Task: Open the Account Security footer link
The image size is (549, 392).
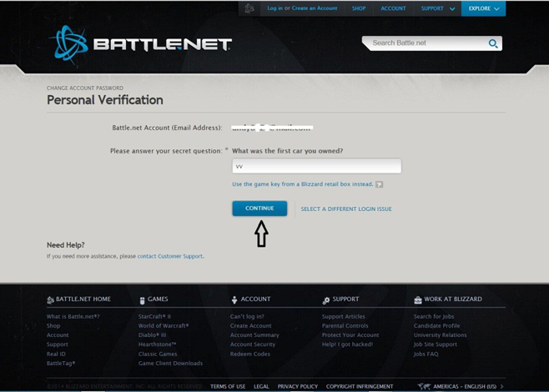Action: (253, 344)
